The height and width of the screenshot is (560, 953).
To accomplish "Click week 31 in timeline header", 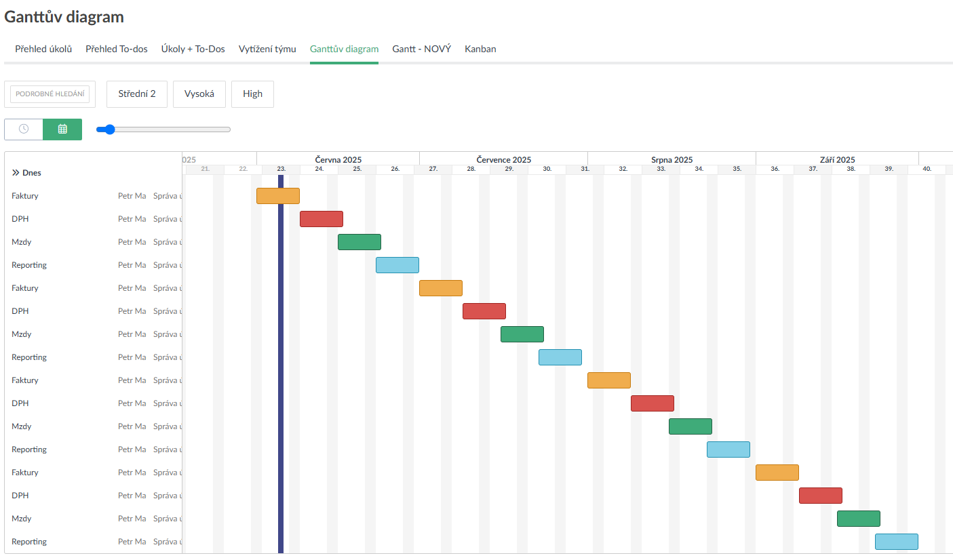I will (x=585, y=169).
